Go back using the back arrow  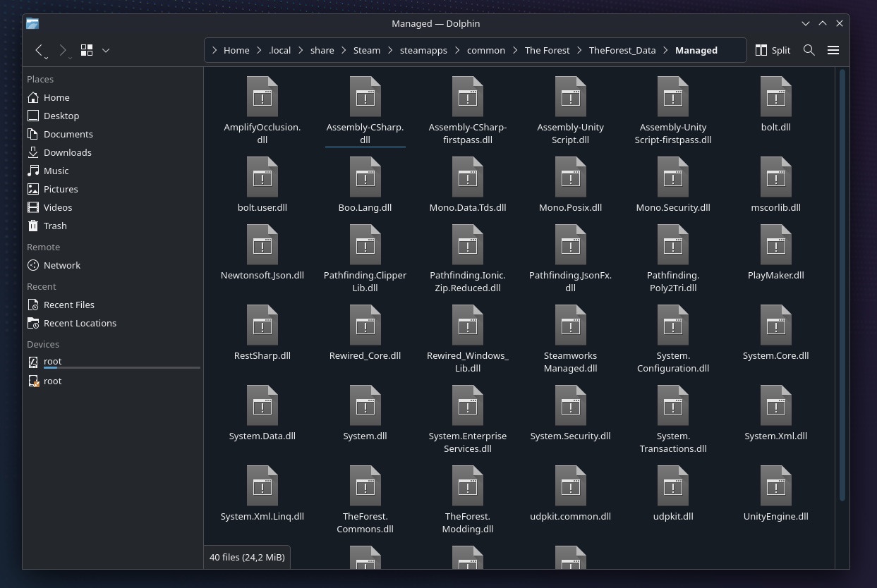tap(40, 50)
